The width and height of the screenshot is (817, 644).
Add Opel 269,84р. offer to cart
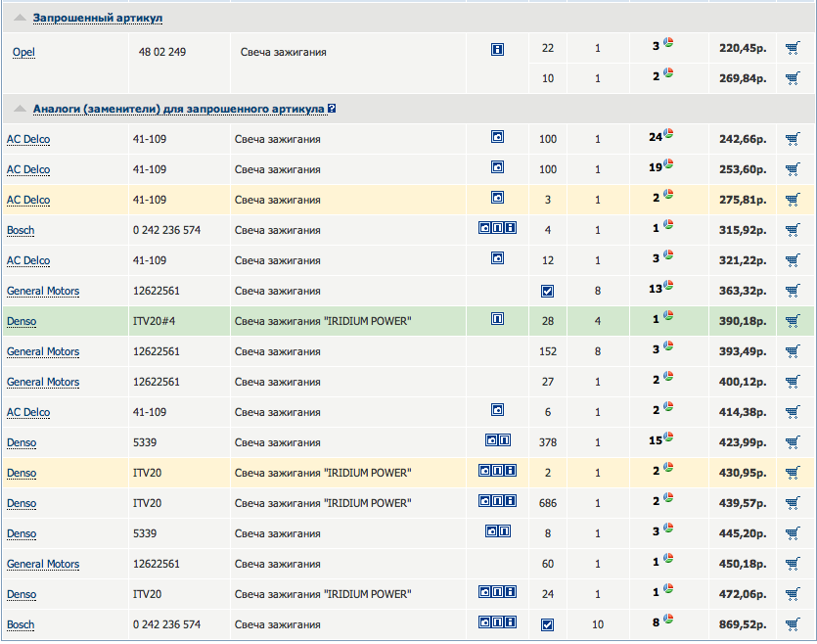pos(793,78)
